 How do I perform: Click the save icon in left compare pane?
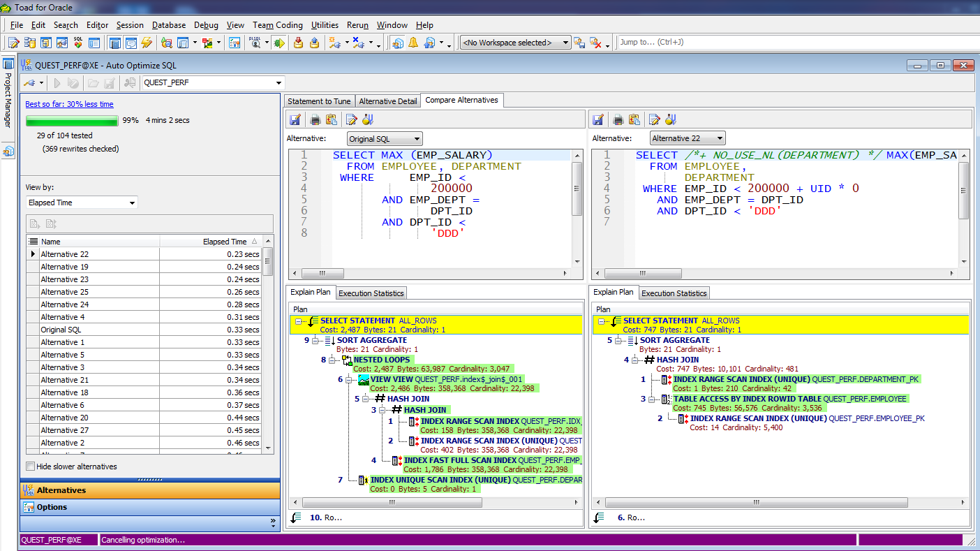pos(295,119)
